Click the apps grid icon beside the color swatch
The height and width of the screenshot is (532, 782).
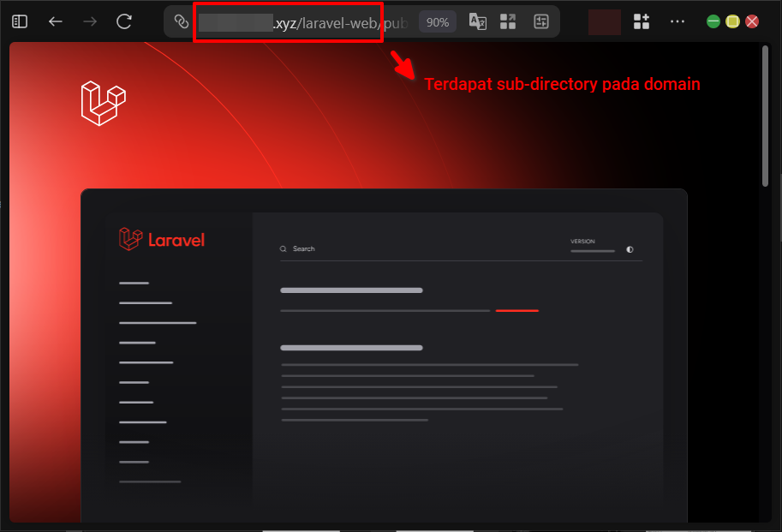(641, 21)
